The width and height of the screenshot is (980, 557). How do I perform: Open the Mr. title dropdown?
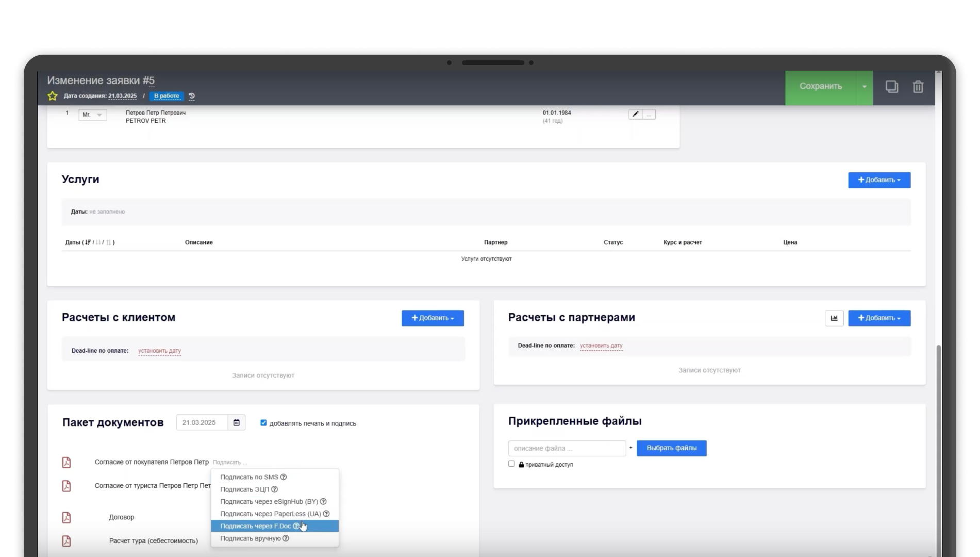click(92, 115)
